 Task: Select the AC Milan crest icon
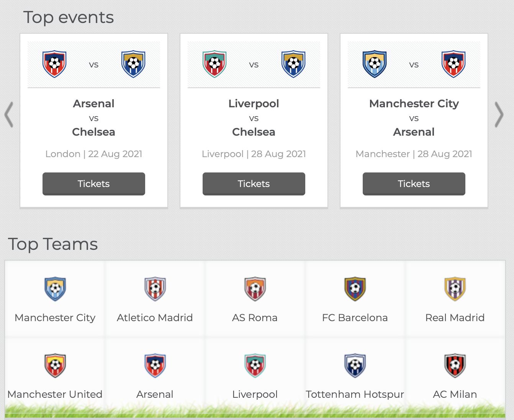455,366
